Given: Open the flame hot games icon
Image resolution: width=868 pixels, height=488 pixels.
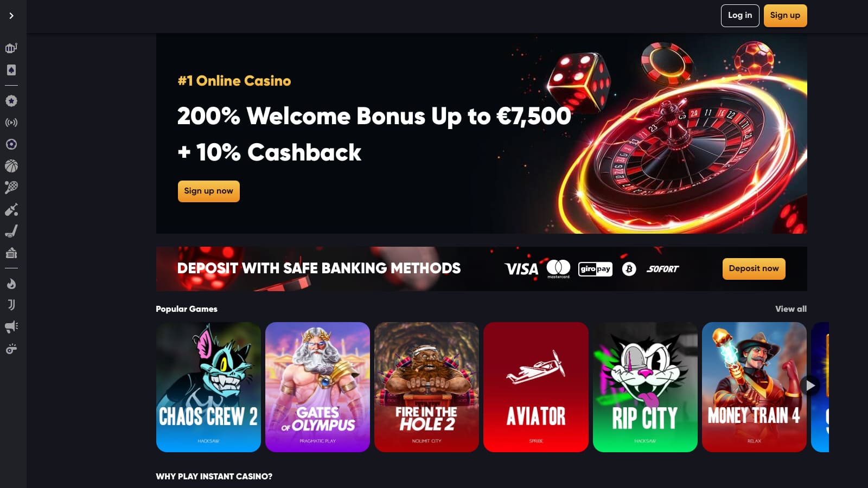Looking at the screenshot, I should pyautogui.click(x=11, y=284).
